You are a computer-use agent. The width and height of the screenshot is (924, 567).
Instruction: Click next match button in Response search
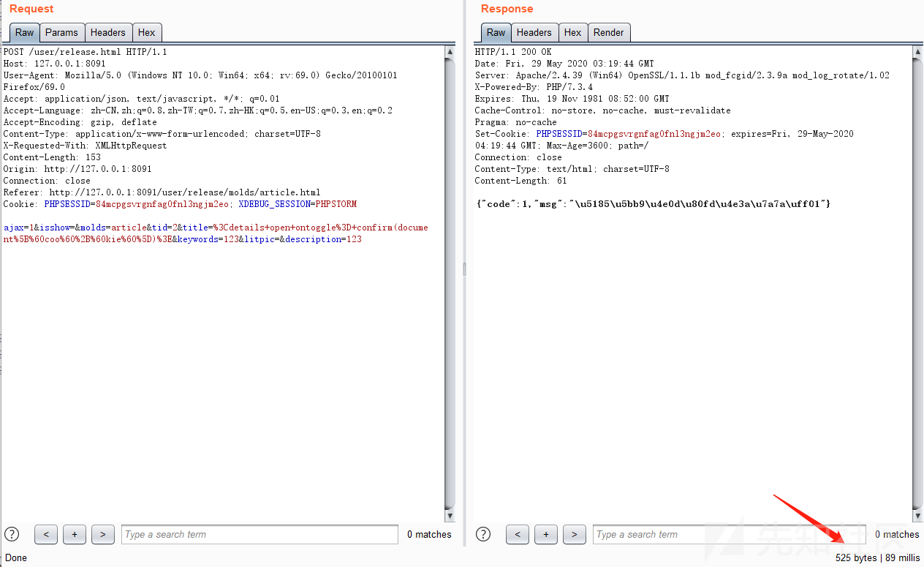click(574, 535)
